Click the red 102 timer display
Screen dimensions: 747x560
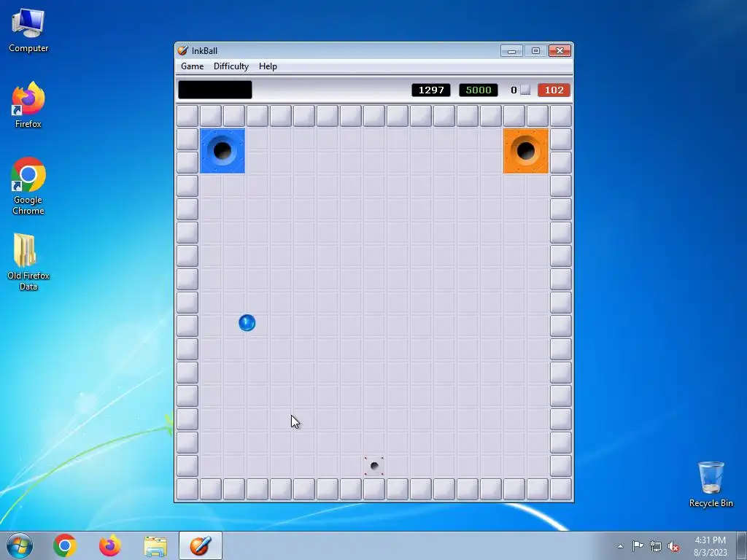[554, 90]
